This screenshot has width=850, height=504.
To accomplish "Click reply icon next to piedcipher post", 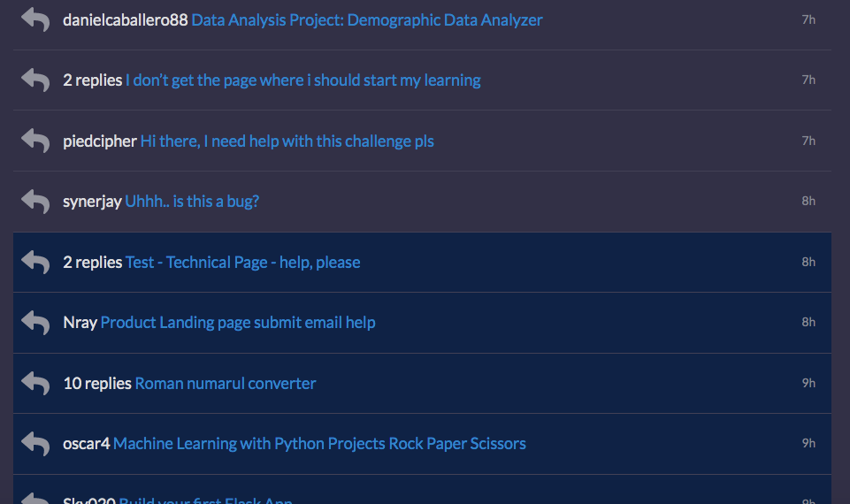I will (35, 141).
